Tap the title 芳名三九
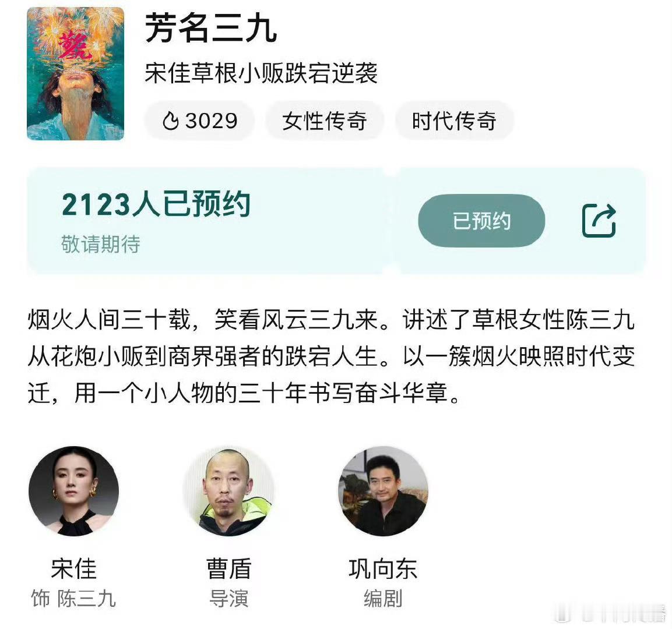The image size is (672, 629). pyautogui.click(x=211, y=28)
